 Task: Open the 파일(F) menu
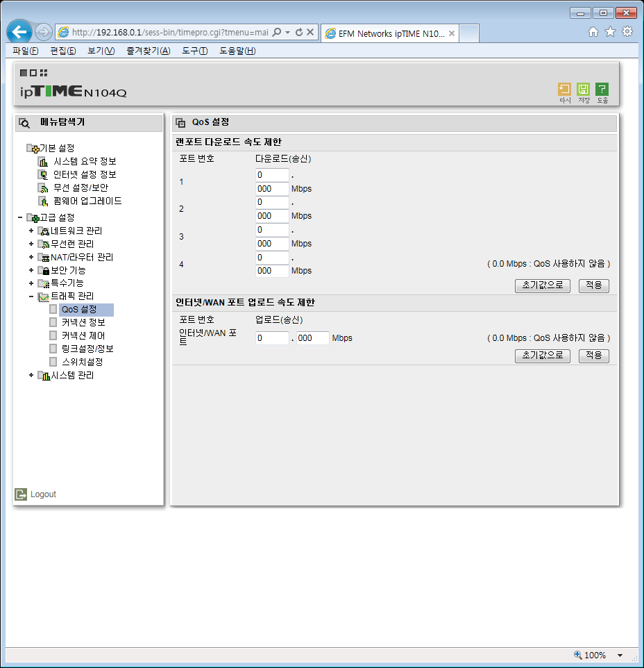click(26, 51)
